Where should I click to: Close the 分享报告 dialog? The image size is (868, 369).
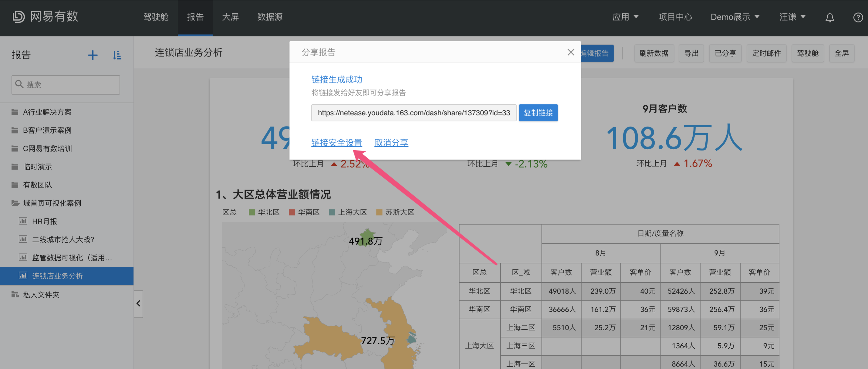pyautogui.click(x=570, y=52)
